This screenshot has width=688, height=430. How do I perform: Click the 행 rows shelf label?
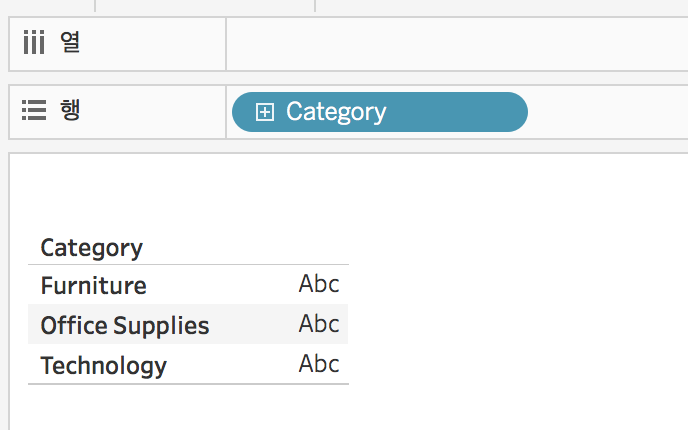tap(70, 110)
